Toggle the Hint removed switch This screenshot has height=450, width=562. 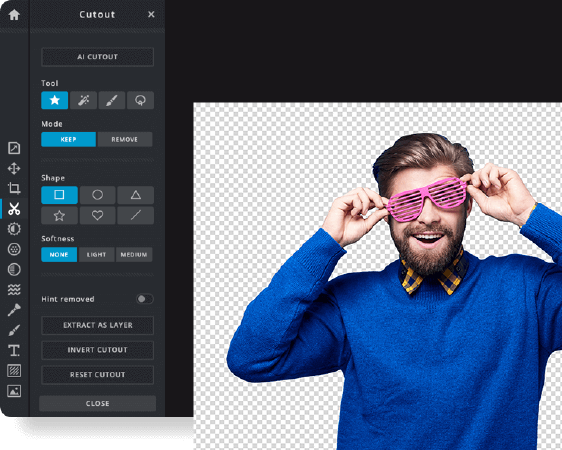point(145,299)
